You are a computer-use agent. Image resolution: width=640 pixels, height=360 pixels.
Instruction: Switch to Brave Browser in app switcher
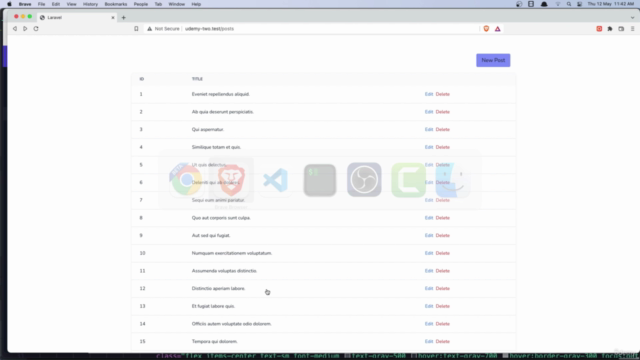coord(231,180)
